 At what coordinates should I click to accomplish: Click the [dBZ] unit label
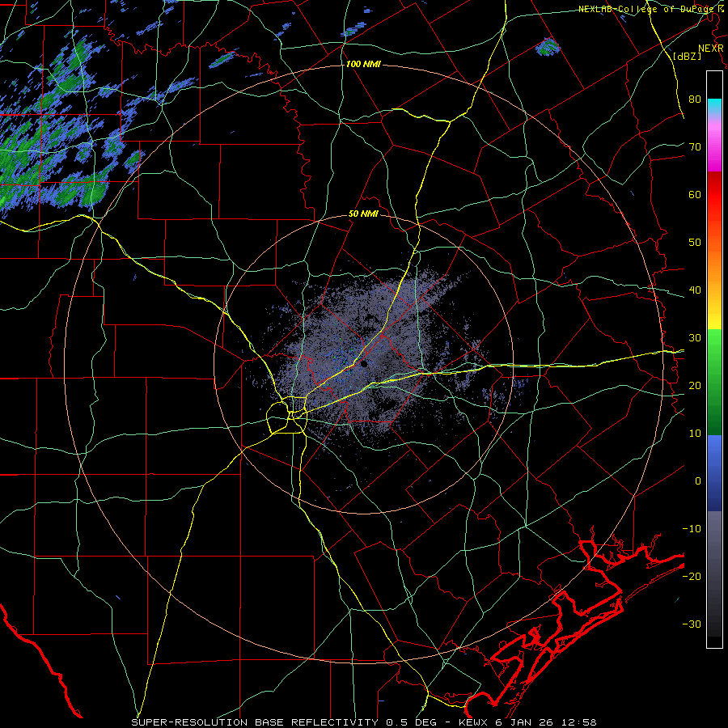coord(687,56)
